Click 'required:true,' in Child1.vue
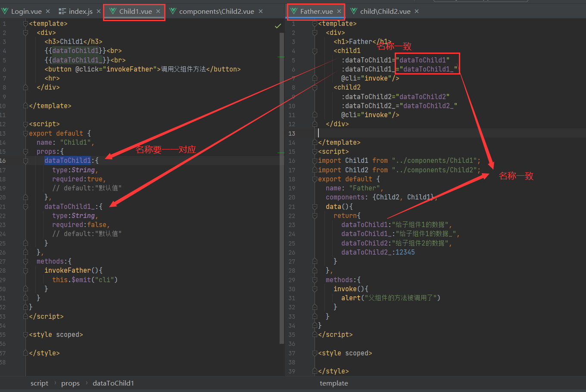The width and height of the screenshot is (586, 392). 79,179
